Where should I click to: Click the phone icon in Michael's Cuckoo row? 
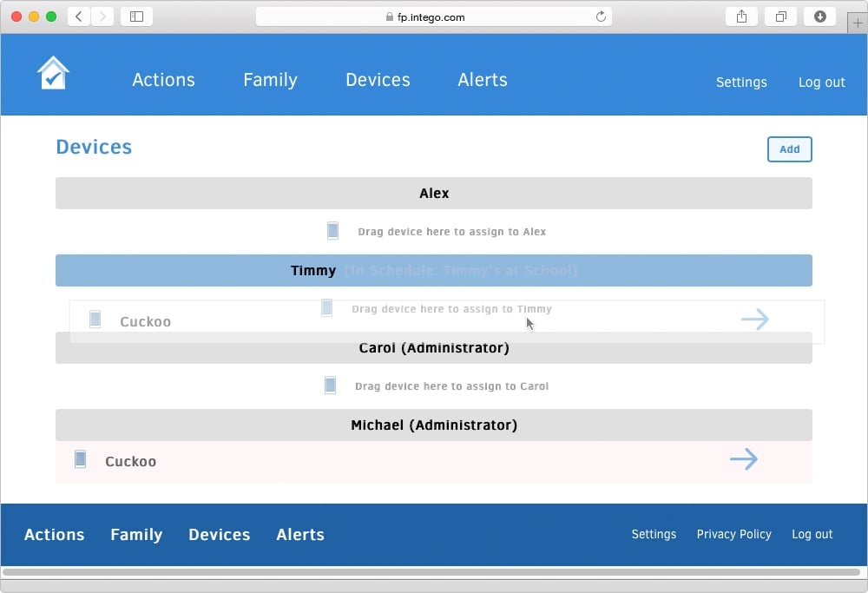point(80,459)
